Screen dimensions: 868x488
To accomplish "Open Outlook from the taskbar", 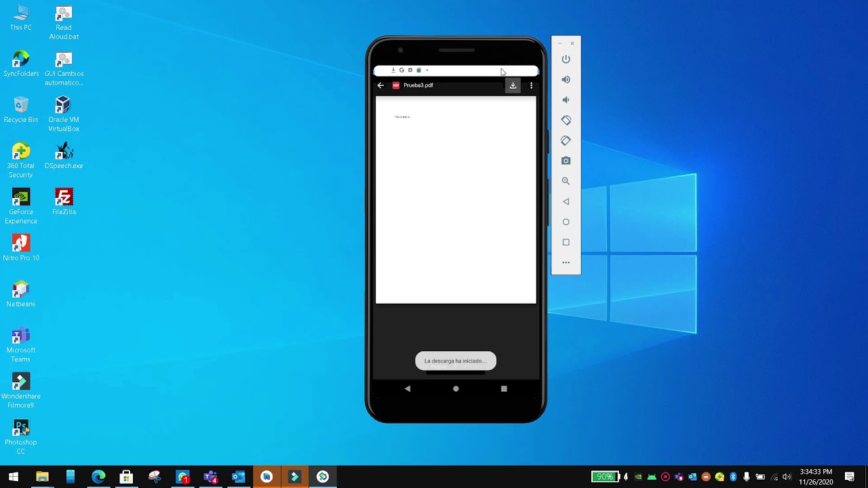I will point(238,476).
